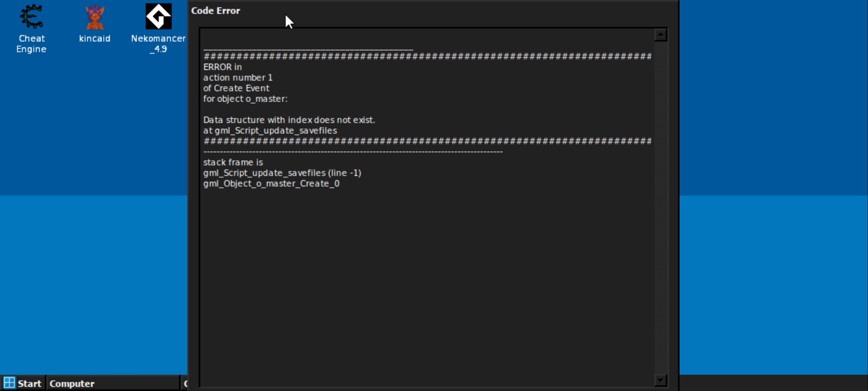The image size is (868, 391).
Task: Click the Code Error window title
Action: 216,11
